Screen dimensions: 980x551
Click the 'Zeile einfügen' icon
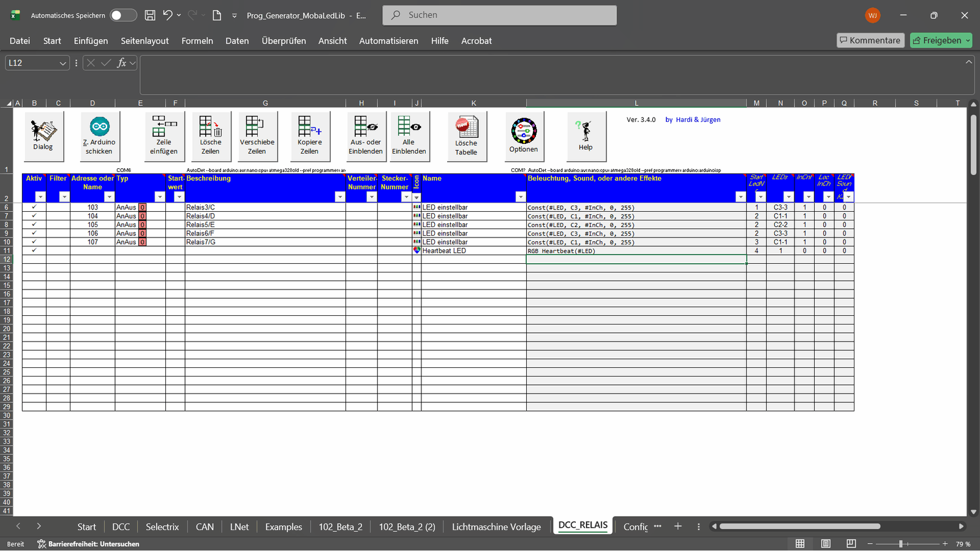click(x=164, y=127)
